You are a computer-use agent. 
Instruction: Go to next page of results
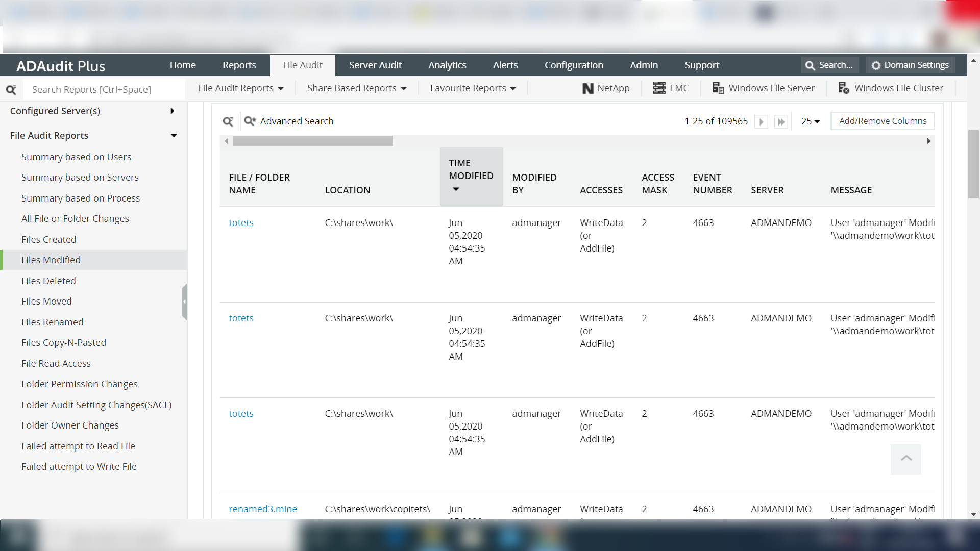761,121
